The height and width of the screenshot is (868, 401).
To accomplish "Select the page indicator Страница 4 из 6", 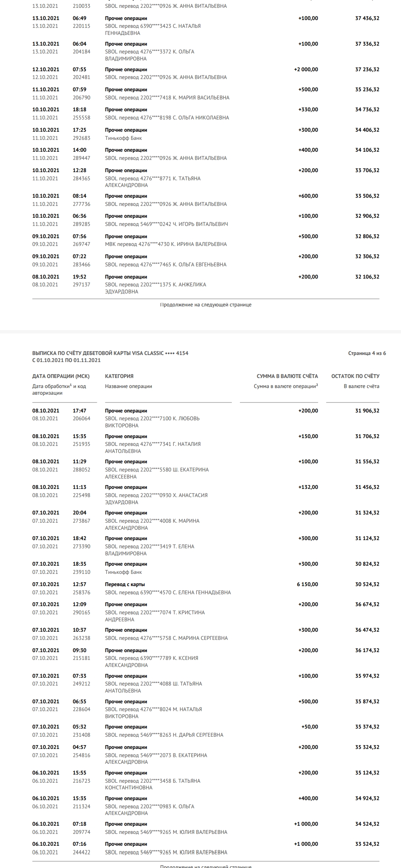I will click(367, 353).
